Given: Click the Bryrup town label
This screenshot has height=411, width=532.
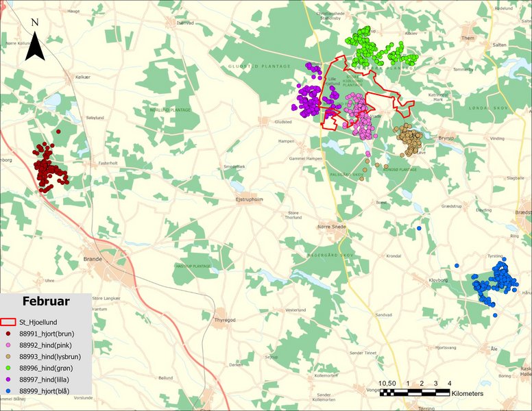Looking at the screenshot, I should pyautogui.click(x=446, y=137).
